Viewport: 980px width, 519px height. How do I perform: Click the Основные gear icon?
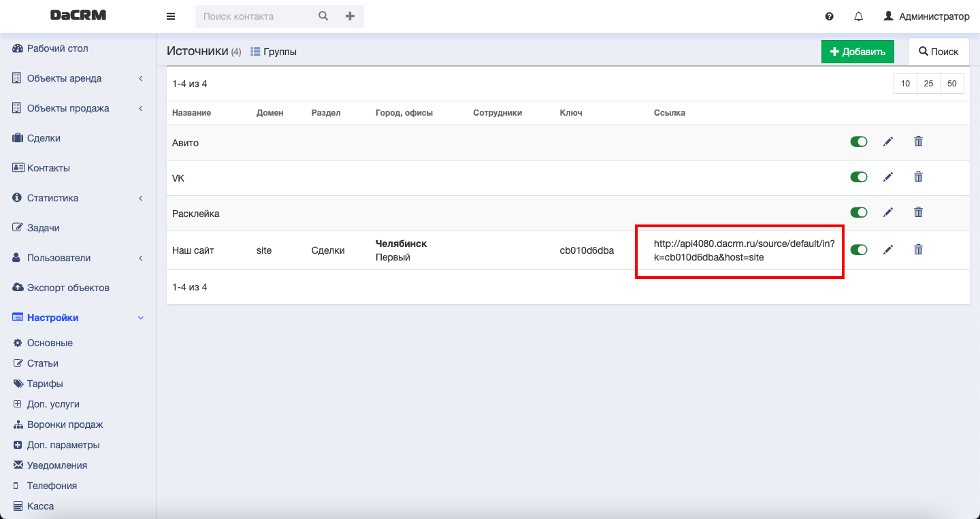[18, 343]
